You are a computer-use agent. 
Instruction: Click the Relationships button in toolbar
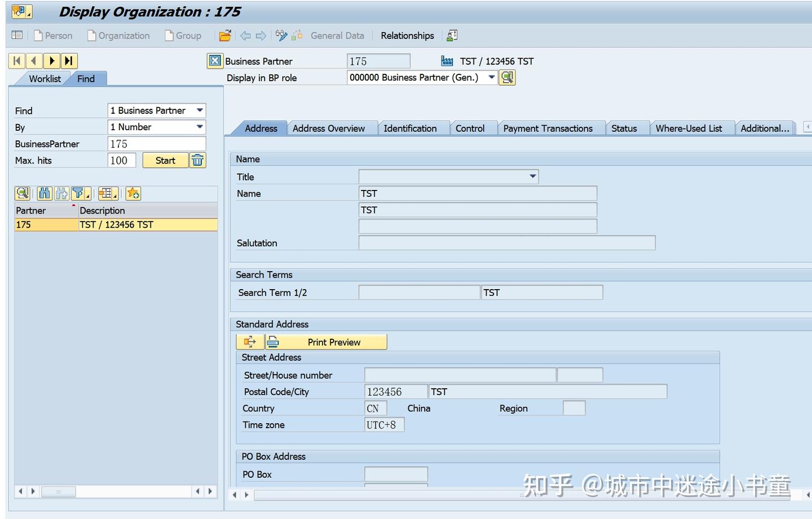tap(407, 36)
